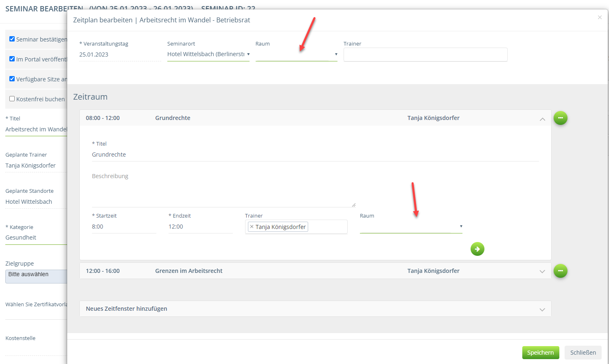Image resolution: width=609 pixels, height=364 pixels.
Task: Click the green arrow button under Raum
Action: click(x=477, y=249)
